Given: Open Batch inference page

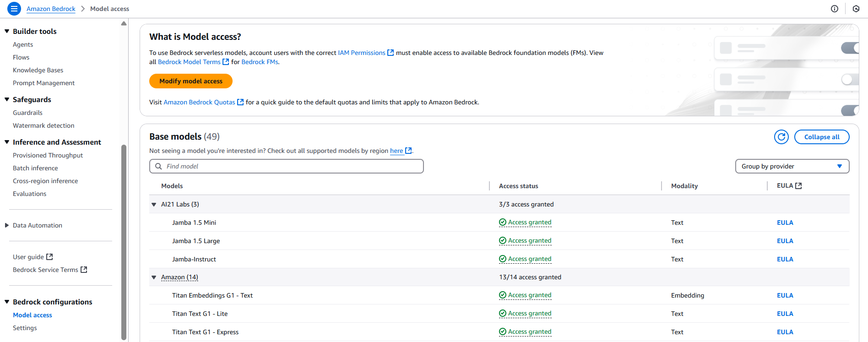Looking at the screenshot, I should (35, 168).
